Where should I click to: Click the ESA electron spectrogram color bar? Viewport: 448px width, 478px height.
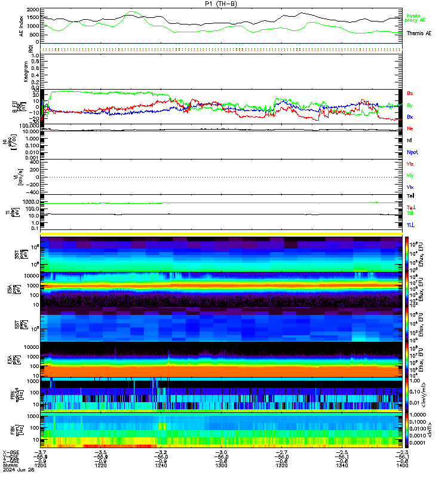pyautogui.click(x=407, y=360)
